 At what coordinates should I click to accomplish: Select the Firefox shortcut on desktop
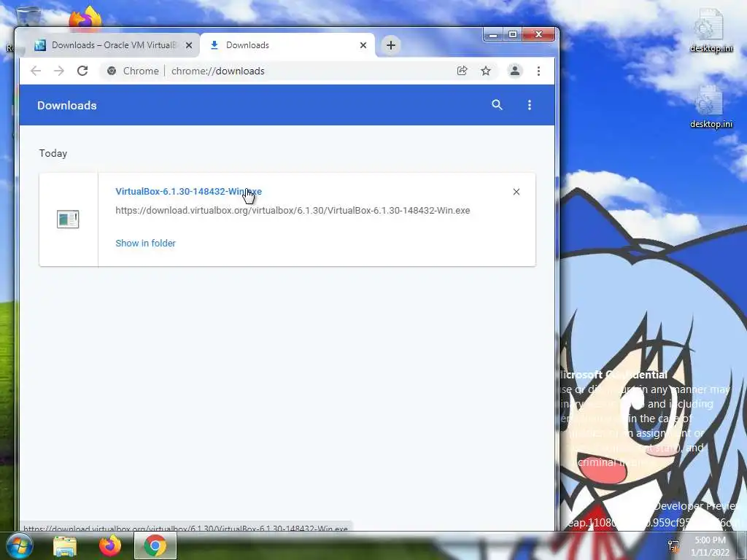[x=86, y=18]
